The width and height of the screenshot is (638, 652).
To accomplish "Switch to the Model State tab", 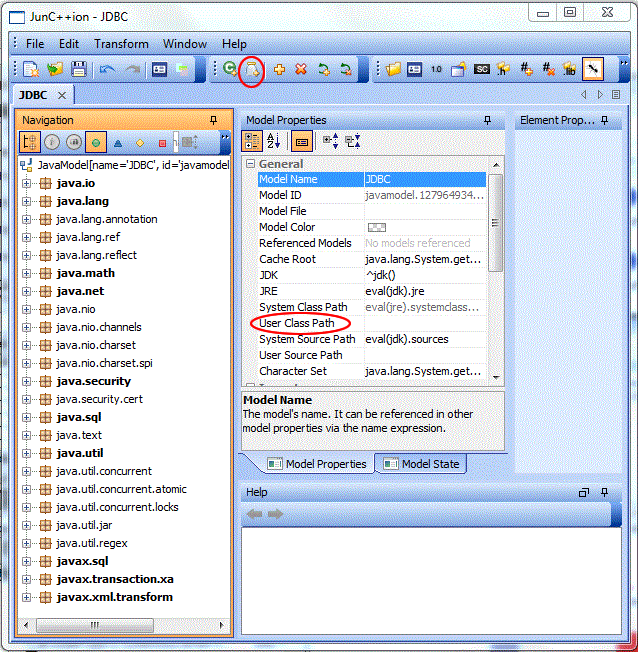I will 421,464.
